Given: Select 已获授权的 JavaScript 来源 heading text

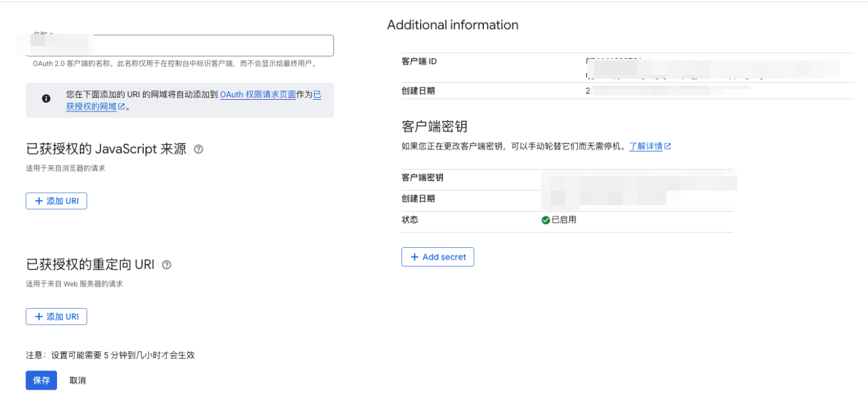Looking at the screenshot, I should [106, 149].
